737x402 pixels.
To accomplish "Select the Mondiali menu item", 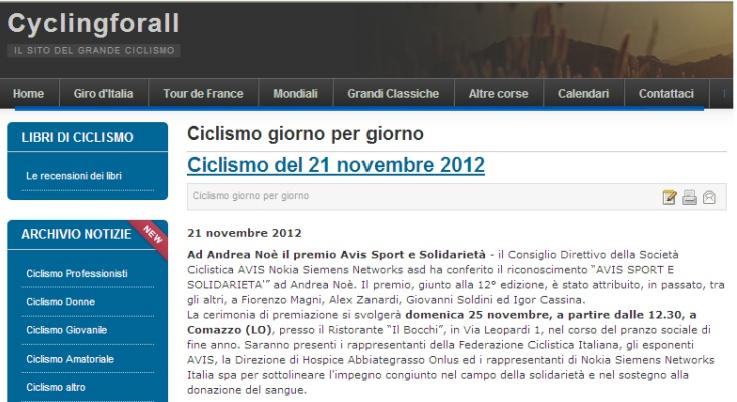I will tap(296, 94).
